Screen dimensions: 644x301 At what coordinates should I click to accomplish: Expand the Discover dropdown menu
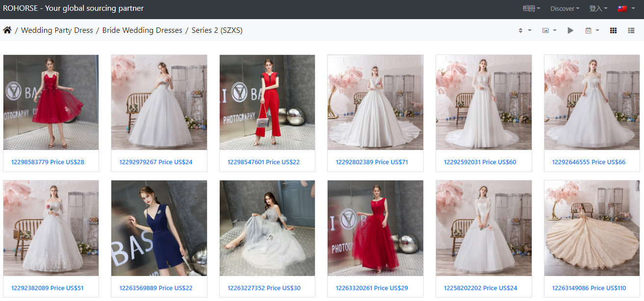click(x=565, y=8)
